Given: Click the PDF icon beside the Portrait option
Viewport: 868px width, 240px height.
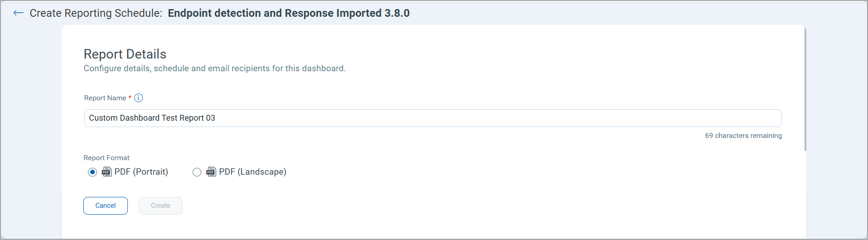Looking at the screenshot, I should point(107,172).
